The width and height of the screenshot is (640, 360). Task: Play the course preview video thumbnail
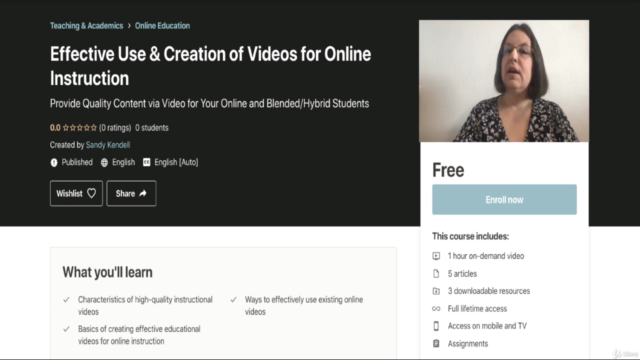pos(504,81)
